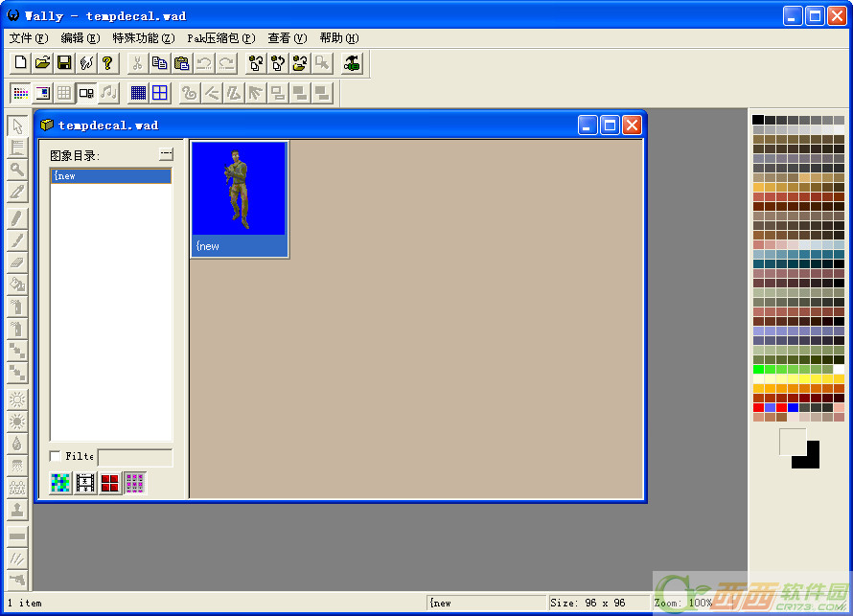
Task: Pick the black swatch at the palette's top-left
Action: [758, 120]
